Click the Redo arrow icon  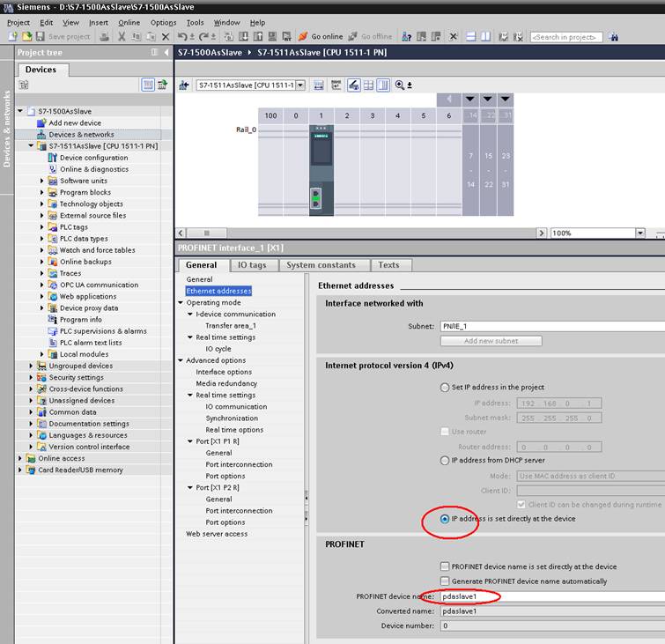(x=204, y=37)
